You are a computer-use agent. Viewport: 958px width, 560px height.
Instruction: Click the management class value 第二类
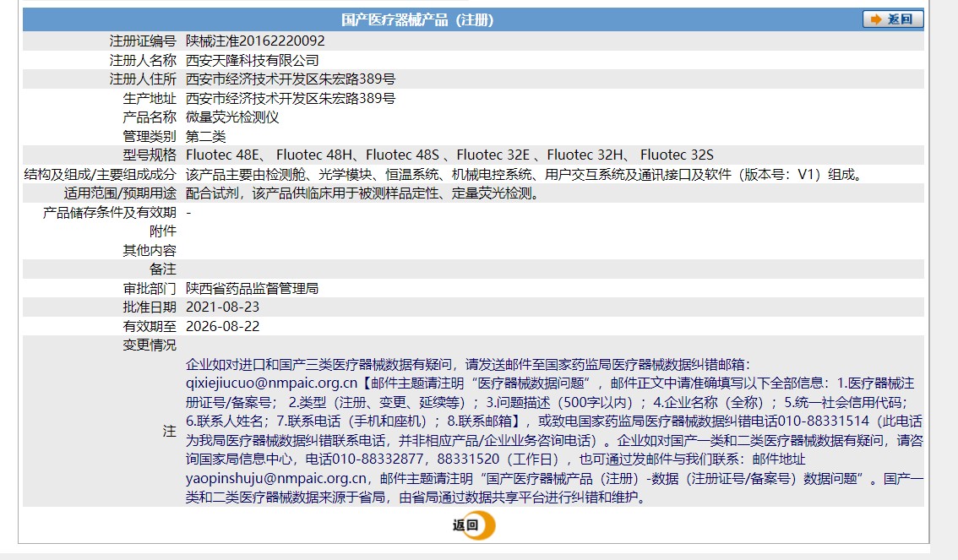pyautogui.click(x=206, y=136)
